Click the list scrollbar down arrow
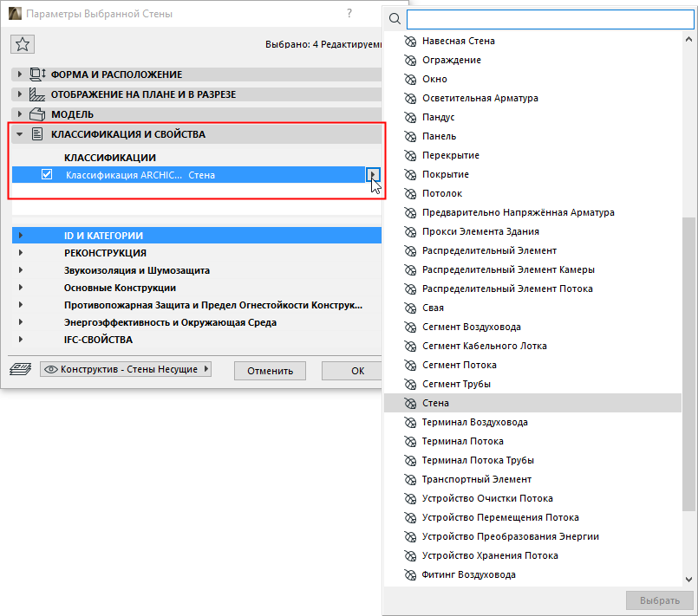 coord(688,579)
